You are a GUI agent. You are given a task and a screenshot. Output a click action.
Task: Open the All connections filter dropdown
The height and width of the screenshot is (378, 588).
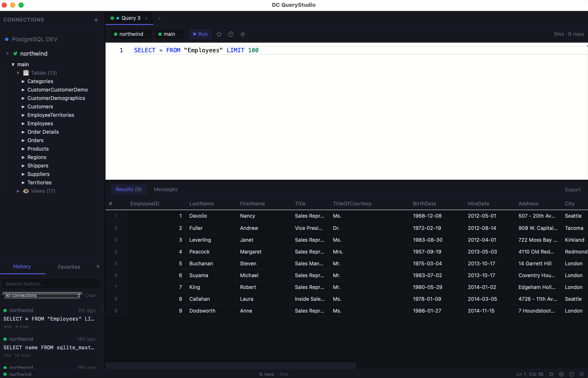click(41, 295)
